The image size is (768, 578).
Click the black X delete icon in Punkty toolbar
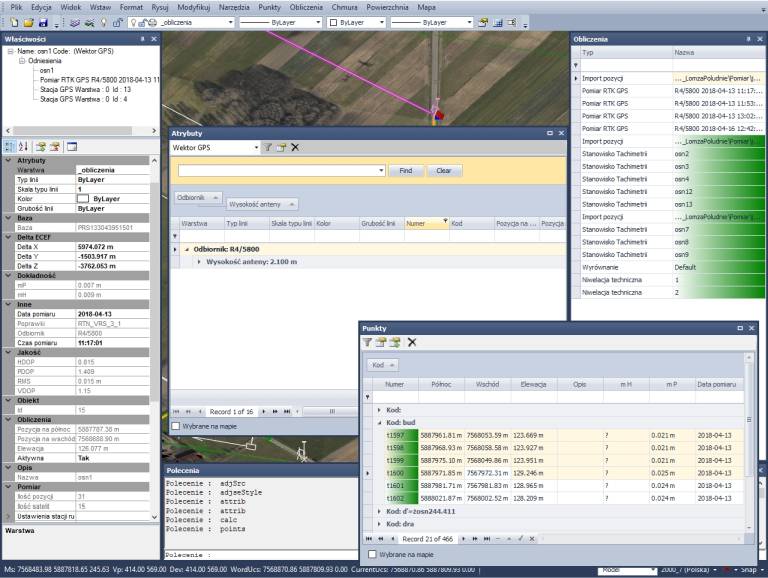coord(412,342)
